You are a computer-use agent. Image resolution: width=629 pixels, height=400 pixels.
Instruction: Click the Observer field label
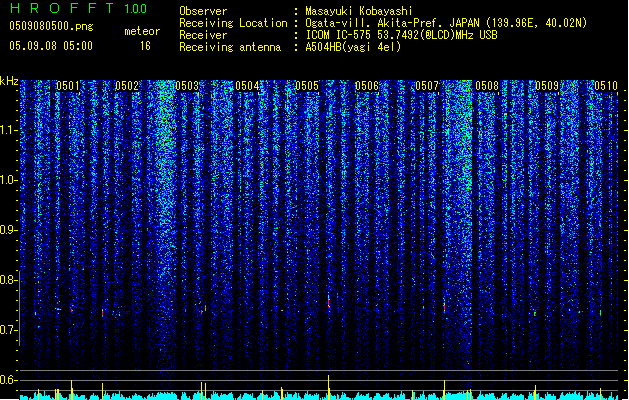[x=203, y=11]
